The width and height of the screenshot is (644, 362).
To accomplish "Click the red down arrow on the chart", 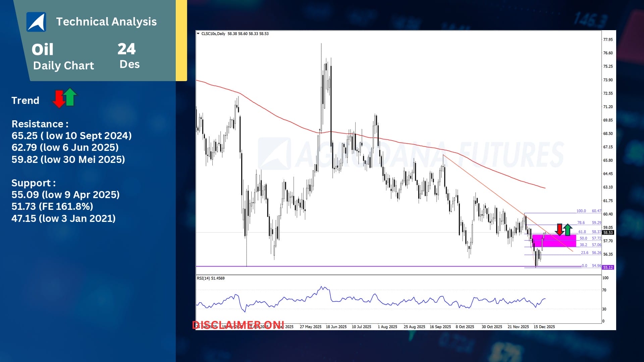I will coord(559,230).
